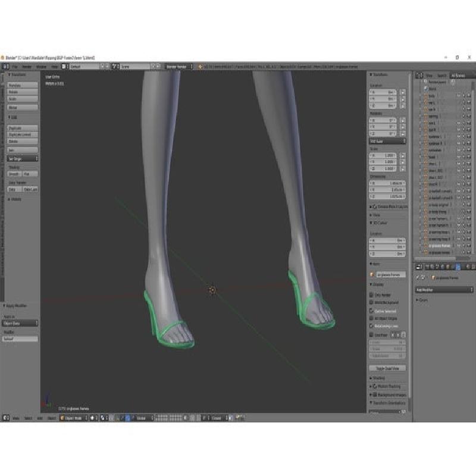
Task: Toggle selectable cursor icon on earring row
Action: 464,116
